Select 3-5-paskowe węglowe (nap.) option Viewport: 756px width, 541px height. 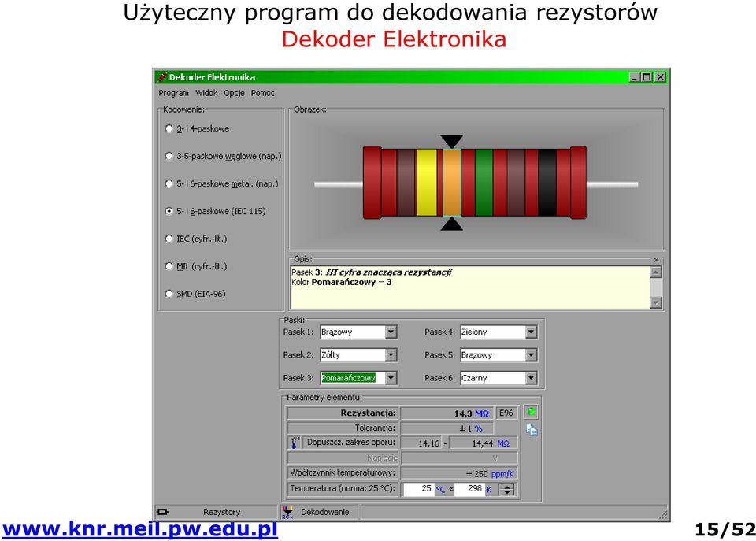[223, 156]
